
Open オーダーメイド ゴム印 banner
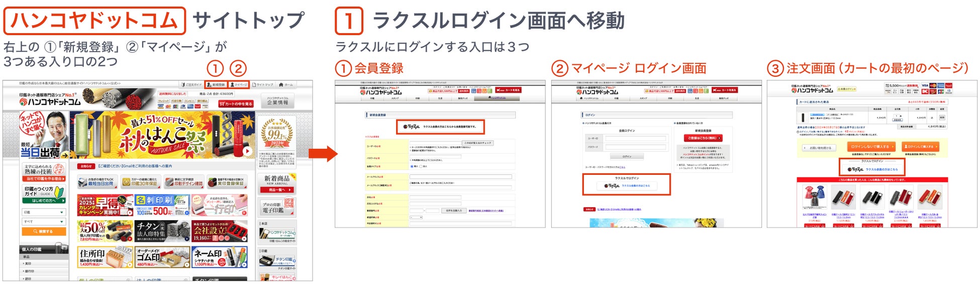(x=162, y=257)
